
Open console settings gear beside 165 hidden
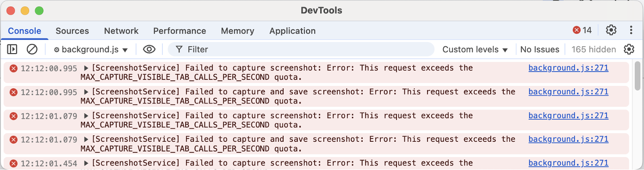629,49
